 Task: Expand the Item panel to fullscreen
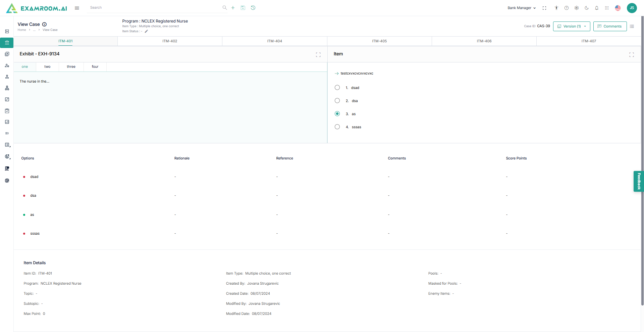coord(631,54)
